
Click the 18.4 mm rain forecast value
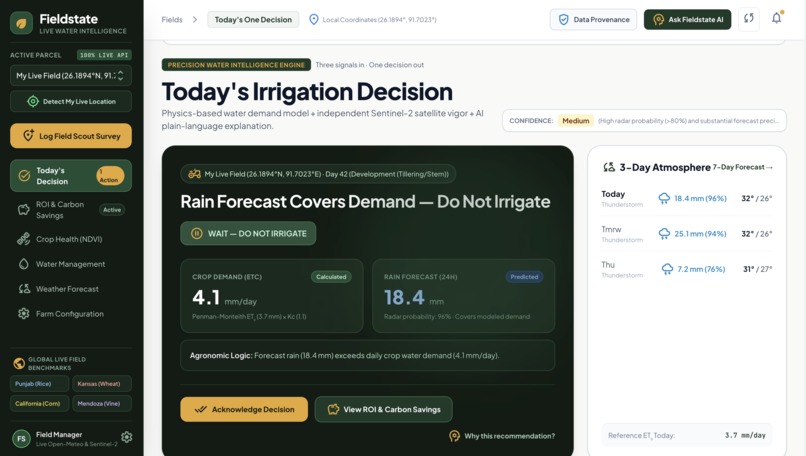pyautogui.click(x=414, y=298)
